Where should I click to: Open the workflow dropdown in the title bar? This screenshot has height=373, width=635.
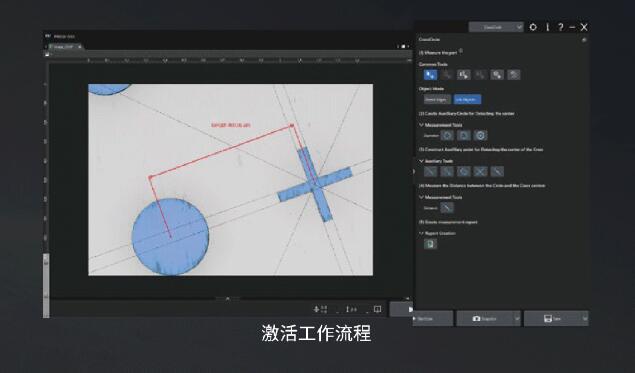pos(496,27)
